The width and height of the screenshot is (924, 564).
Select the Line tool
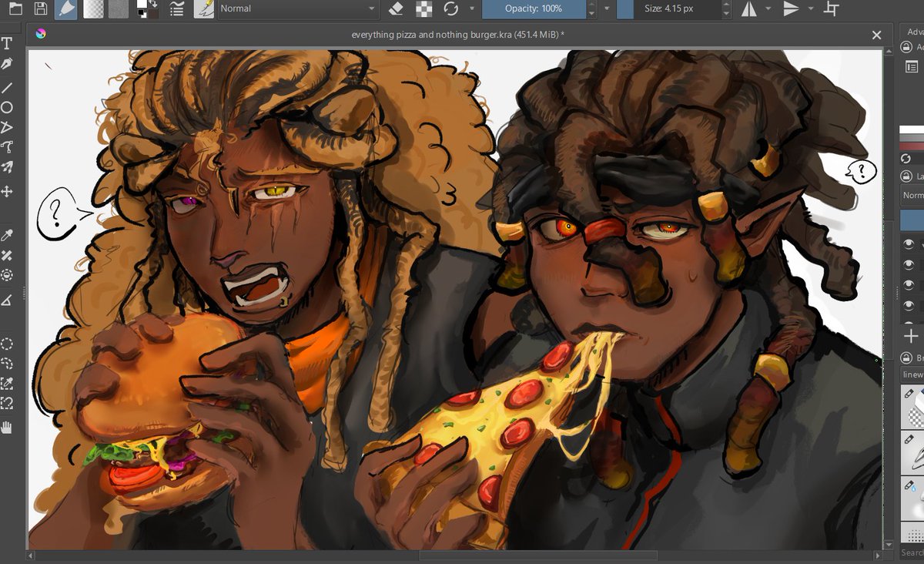pyautogui.click(x=8, y=88)
